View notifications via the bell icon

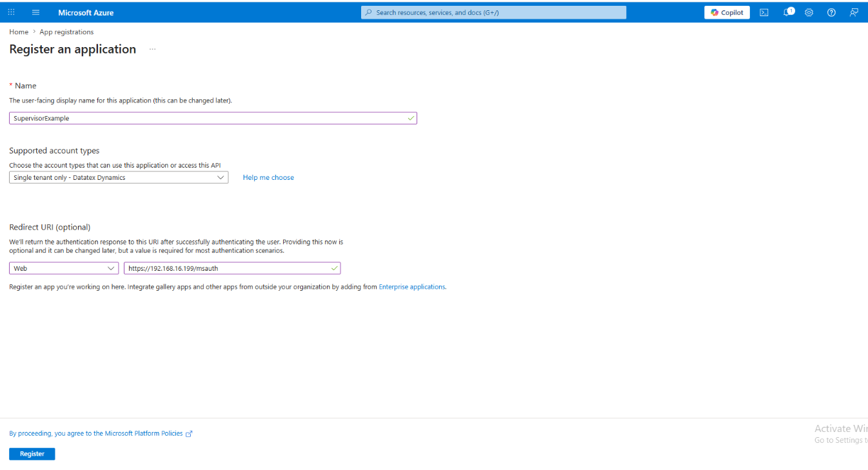tap(787, 12)
